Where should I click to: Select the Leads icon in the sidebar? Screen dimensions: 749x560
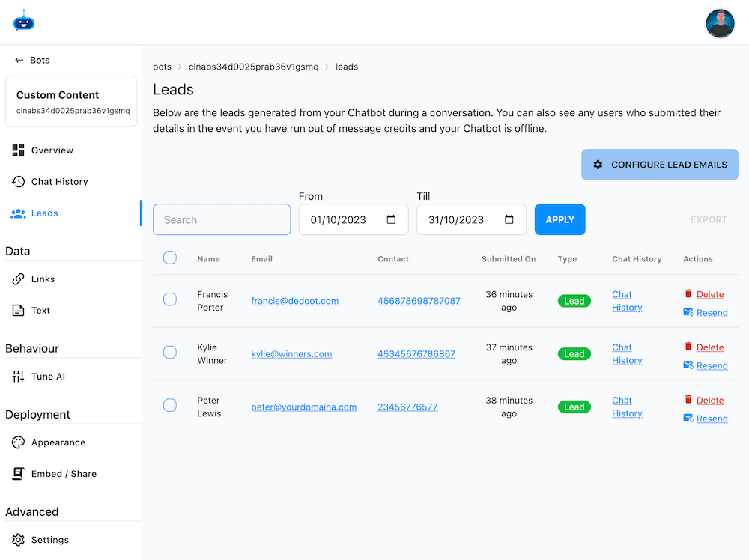pos(18,213)
